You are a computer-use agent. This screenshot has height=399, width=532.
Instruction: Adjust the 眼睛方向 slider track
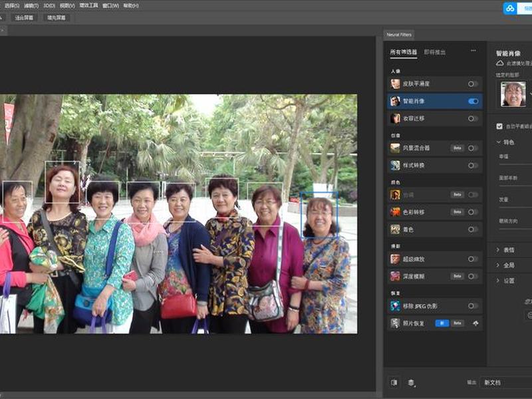[x=515, y=229]
